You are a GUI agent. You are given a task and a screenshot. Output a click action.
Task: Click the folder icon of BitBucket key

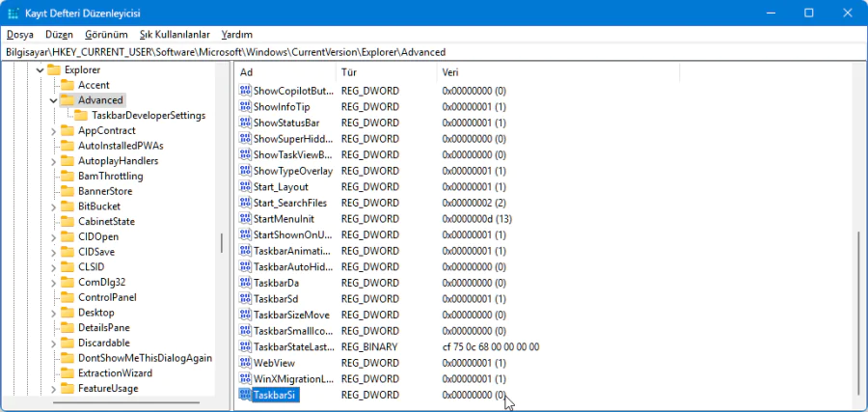coord(68,206)
